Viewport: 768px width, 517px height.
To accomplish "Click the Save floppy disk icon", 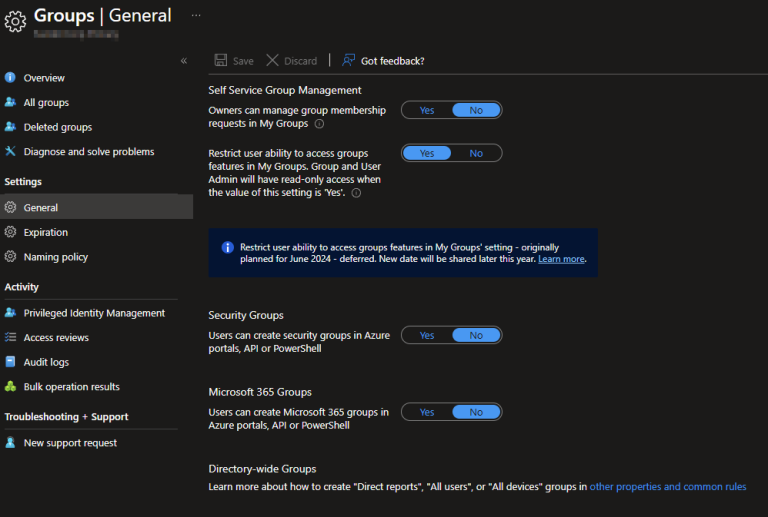I will 221,60.
